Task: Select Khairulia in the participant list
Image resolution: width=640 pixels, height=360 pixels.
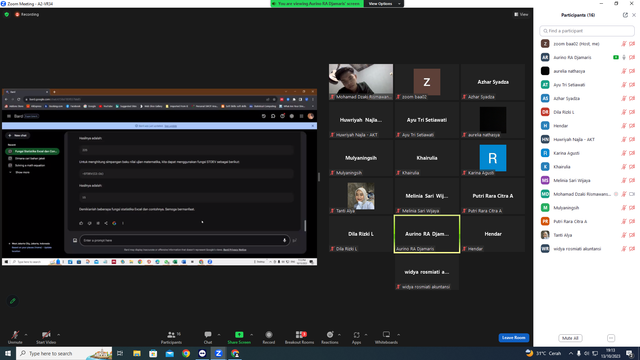Action: point(587,167)
